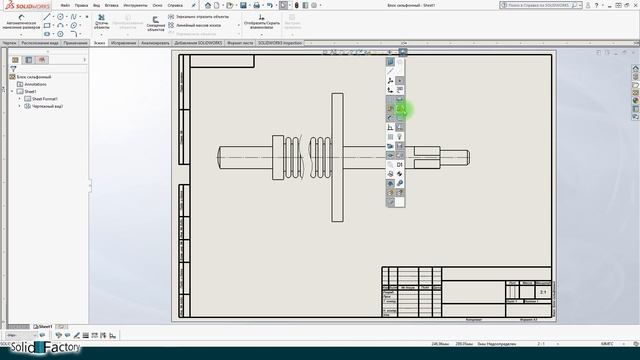Open the Вставка menu
Viewport: 640px width, 360px height.
coord(111,5)
